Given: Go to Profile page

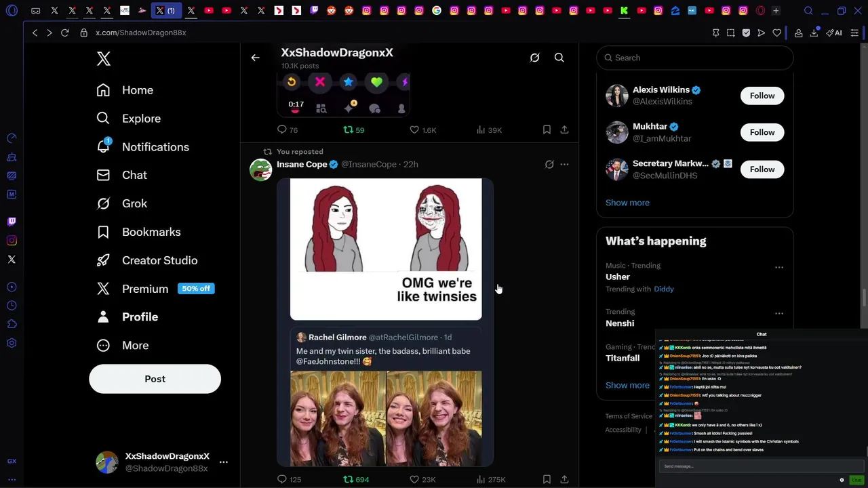Looking at the screenshot, I should (127, 317).
